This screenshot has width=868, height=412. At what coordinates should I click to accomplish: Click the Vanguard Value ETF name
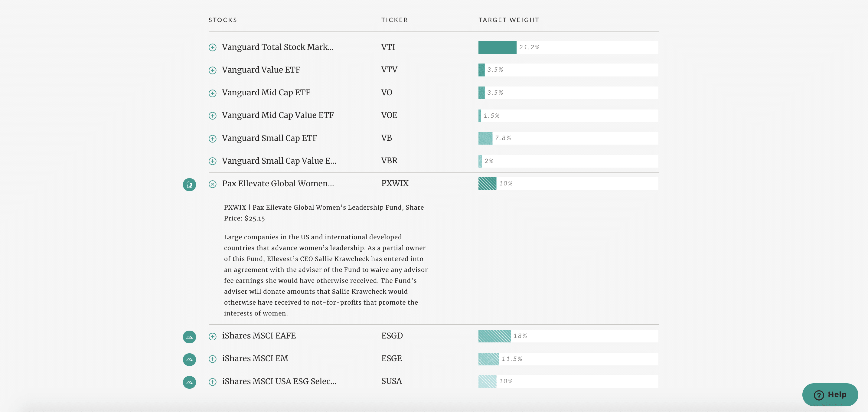coord(261,70)
